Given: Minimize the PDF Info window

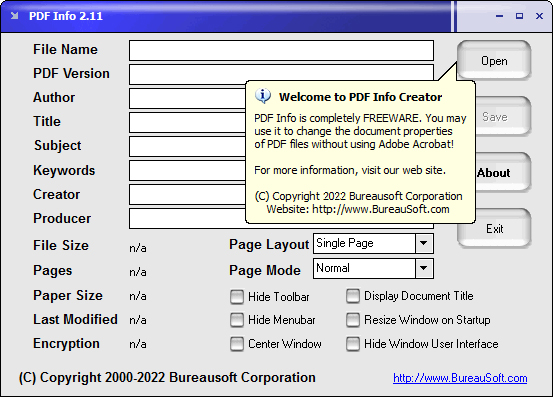Looking at the screenshot, I should click(x=499, y=16).
